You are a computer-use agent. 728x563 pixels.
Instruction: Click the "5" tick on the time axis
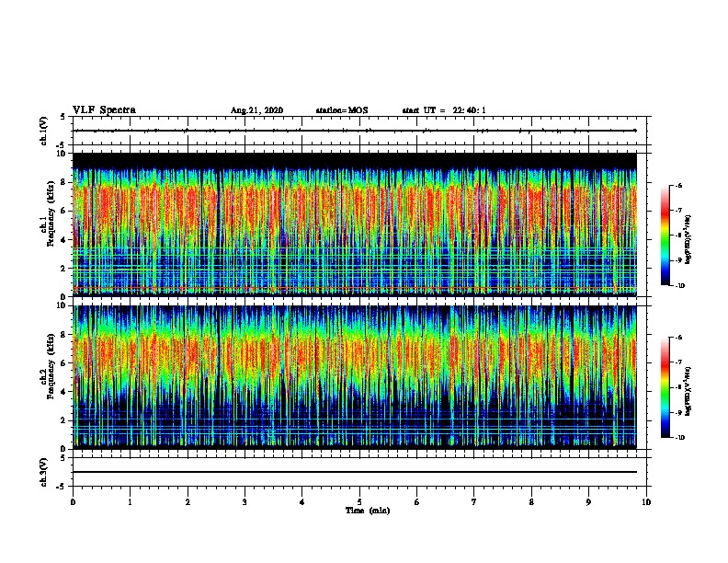pos(359,502)
